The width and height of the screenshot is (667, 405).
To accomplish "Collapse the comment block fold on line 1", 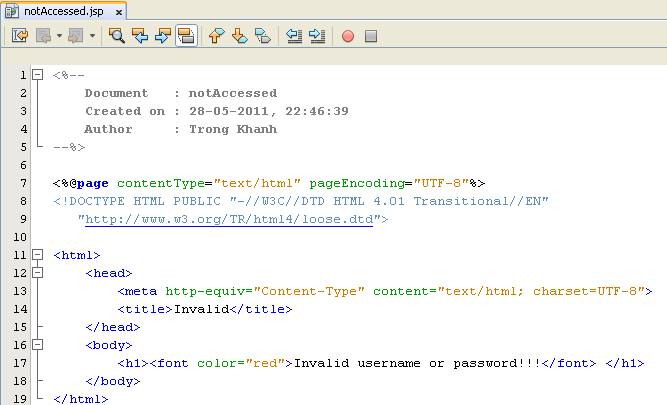I will click(x=38, y=75).
